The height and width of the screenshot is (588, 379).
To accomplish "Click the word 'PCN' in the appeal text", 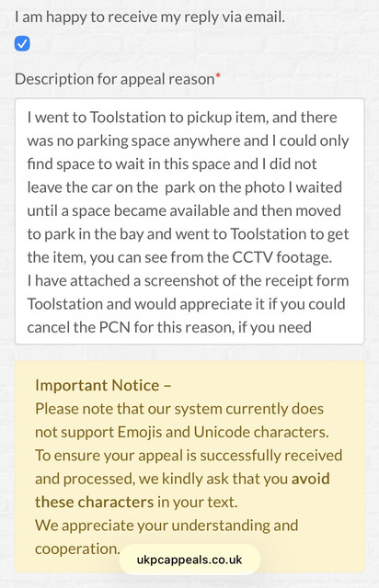I will pyautogui.click(x=115, y=327).
